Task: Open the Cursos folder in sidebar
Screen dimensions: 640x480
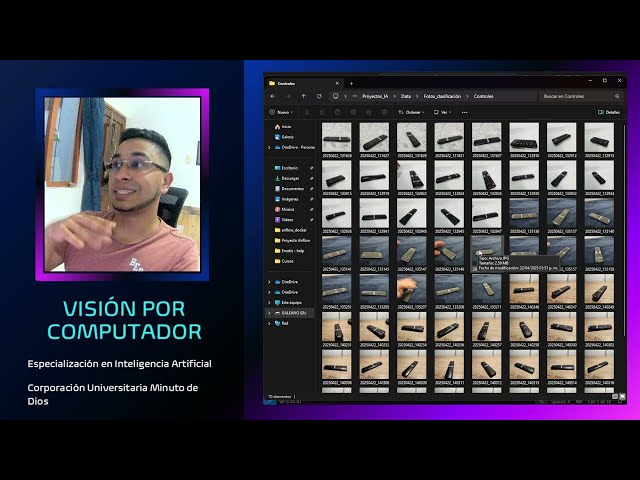Action: [x=284, y=261]
